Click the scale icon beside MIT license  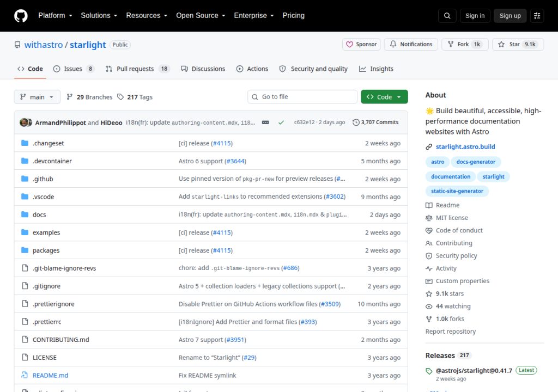tap(429, 218)
